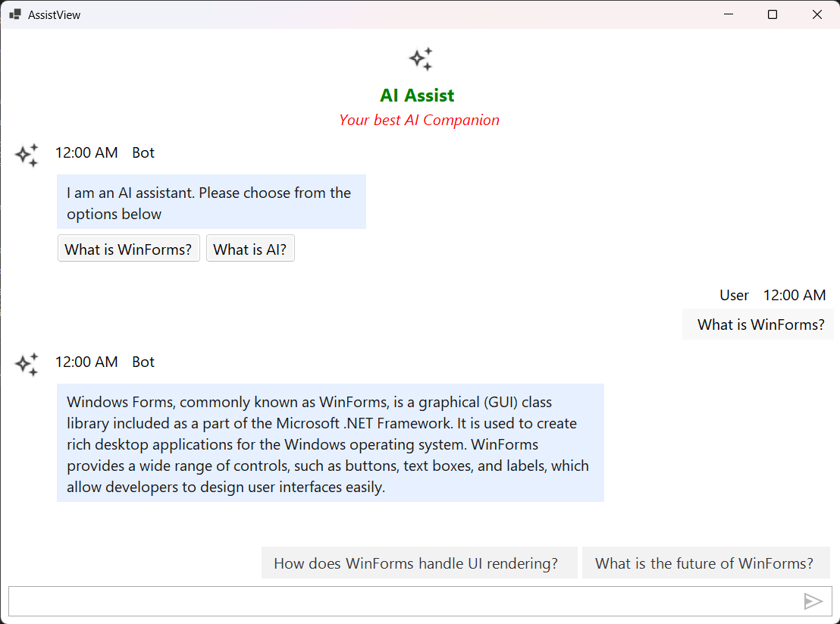Minimize the AssistView window

click(729, 14)
